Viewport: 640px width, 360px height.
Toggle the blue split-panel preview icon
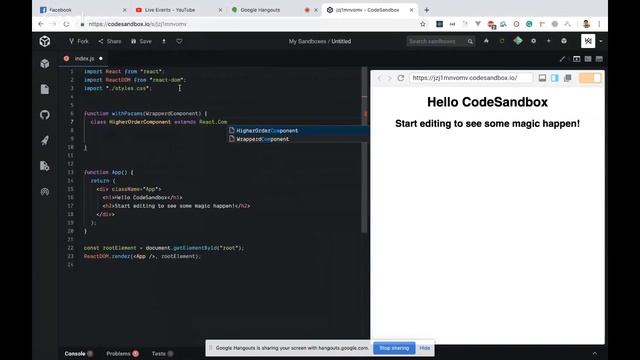pos(555,78)
